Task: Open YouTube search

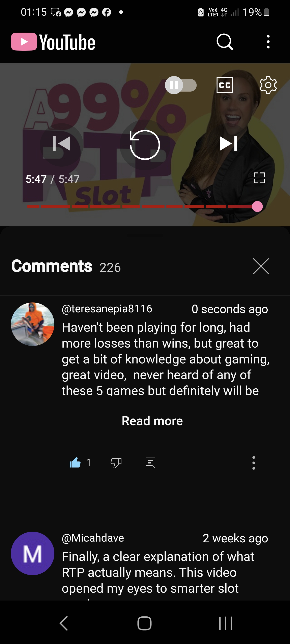Action: [x=225, y=42]
